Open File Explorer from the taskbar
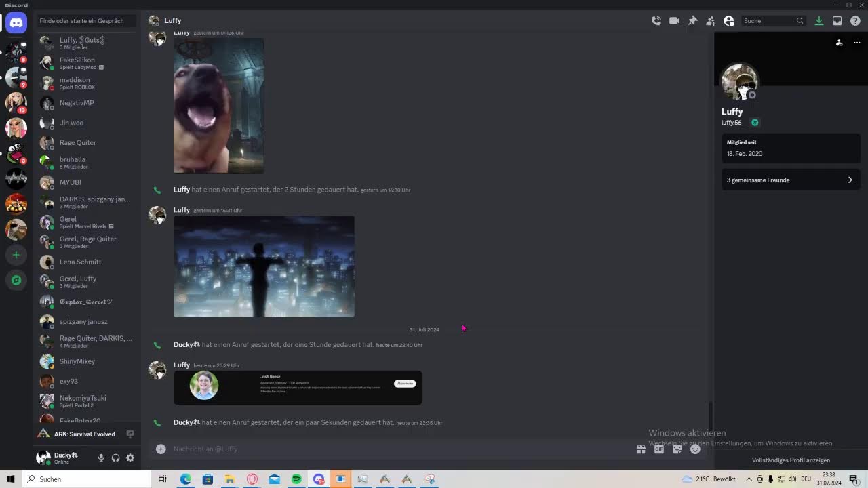Viewport: 868px width, 488px height. click(230, 479)
